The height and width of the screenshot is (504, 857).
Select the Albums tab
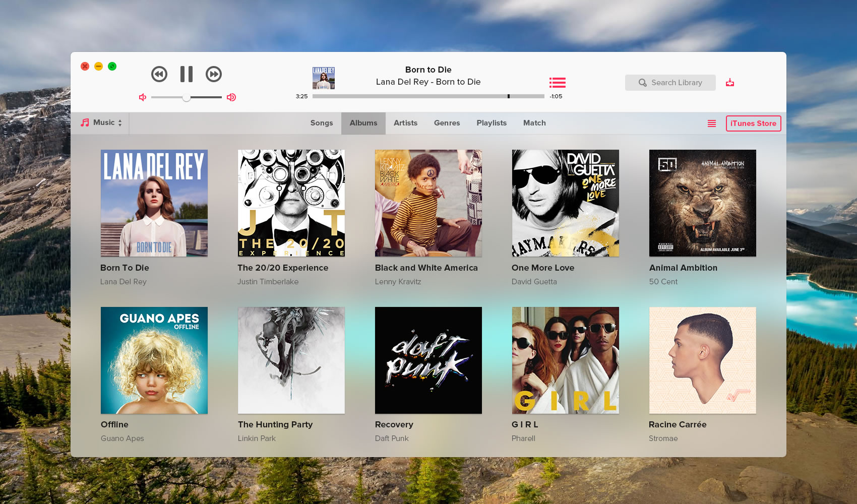(363, 123)
